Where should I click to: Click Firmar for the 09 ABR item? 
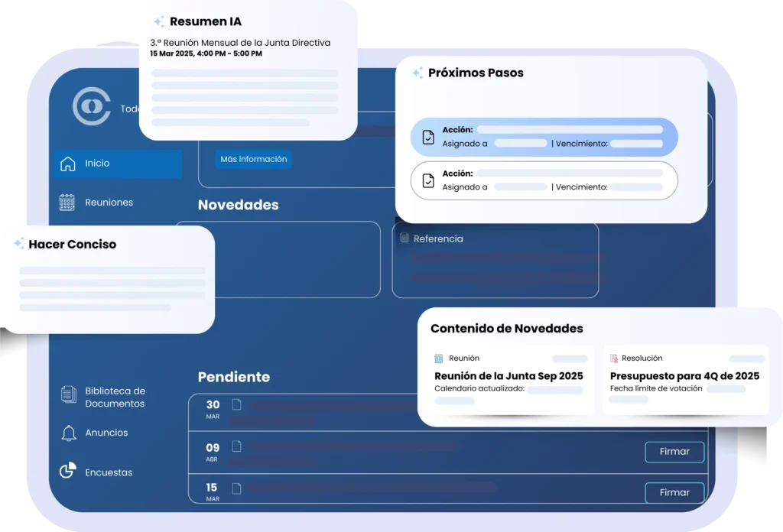[674, 452]
